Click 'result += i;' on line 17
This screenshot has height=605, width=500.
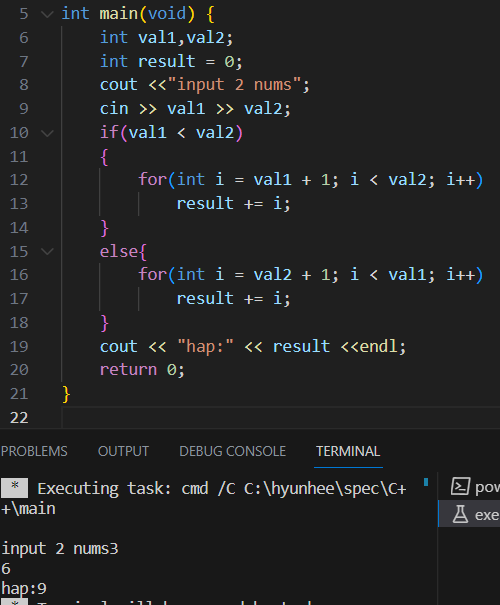click(x=233, y=299)
